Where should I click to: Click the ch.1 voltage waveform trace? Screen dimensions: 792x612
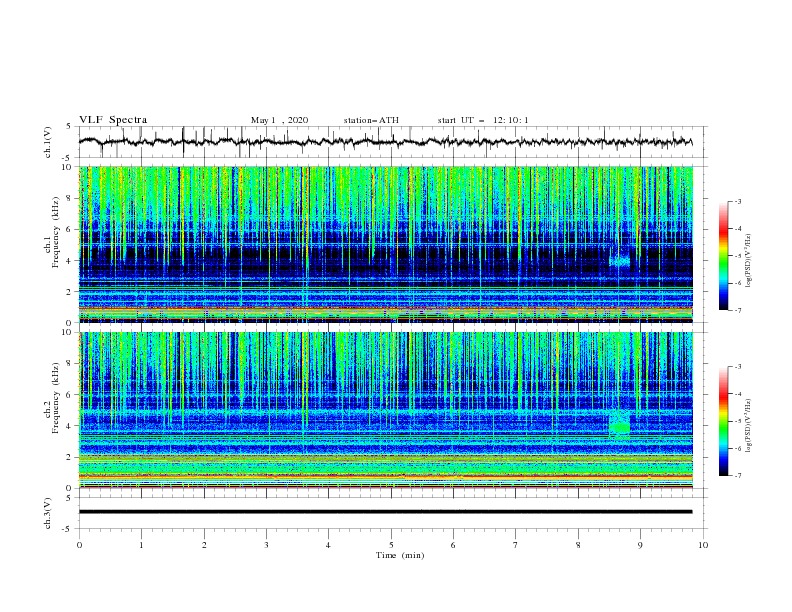[x=385, y=142]
